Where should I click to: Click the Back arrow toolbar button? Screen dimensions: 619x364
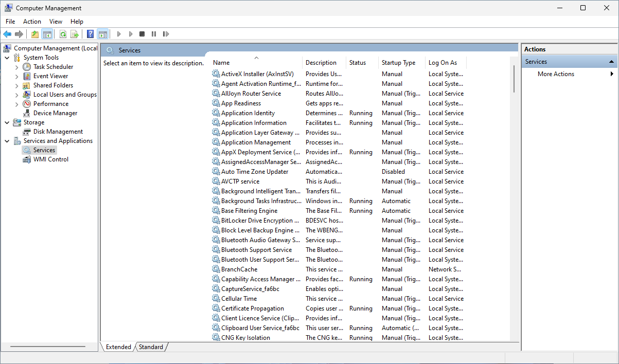click(7, 34)
